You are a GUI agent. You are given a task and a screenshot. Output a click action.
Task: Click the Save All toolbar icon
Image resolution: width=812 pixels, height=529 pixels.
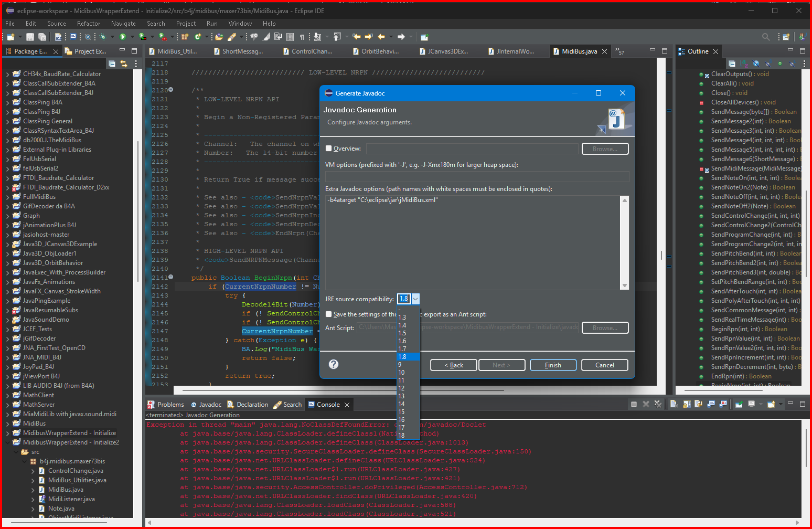(42, 37)
